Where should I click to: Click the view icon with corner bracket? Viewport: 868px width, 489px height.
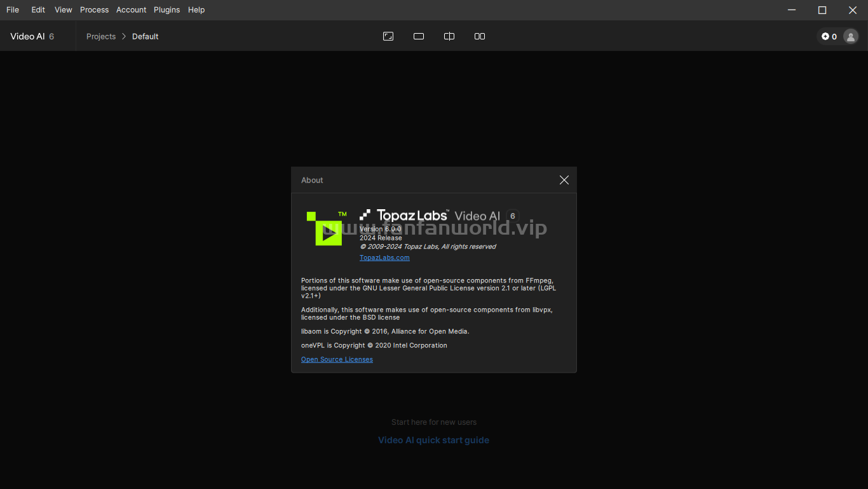click(x=388, y=36)
